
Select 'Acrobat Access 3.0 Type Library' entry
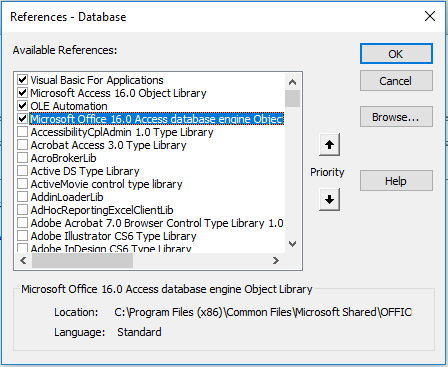(108, 145)
